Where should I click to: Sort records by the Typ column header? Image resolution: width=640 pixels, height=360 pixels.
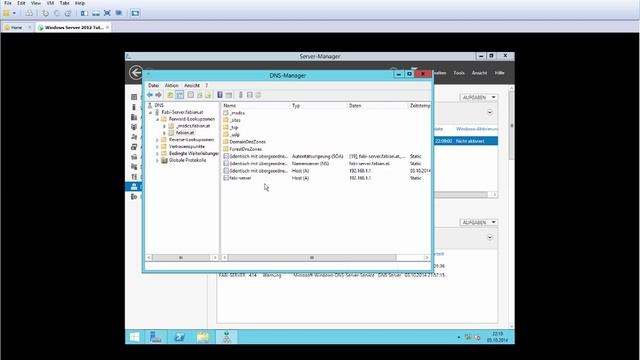click(318, 106)
